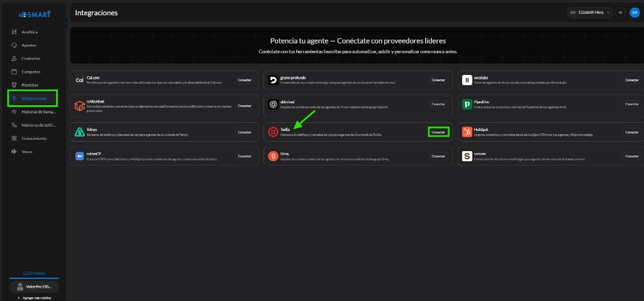Image resolution: width=644 pixels, height=301 pixels.
Task: Click the orange Groq logo
Action: click(x=273, y=156)
